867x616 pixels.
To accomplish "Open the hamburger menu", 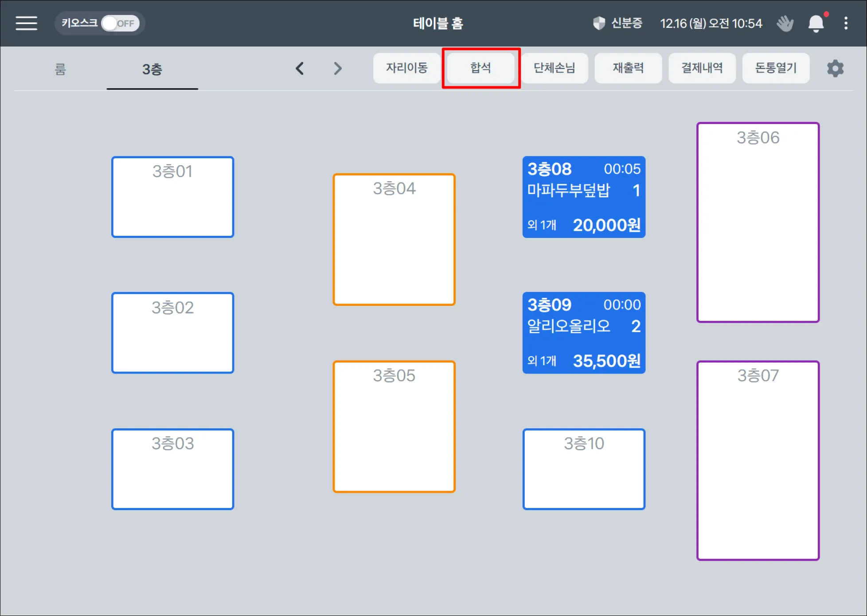I will click(26, 23).
